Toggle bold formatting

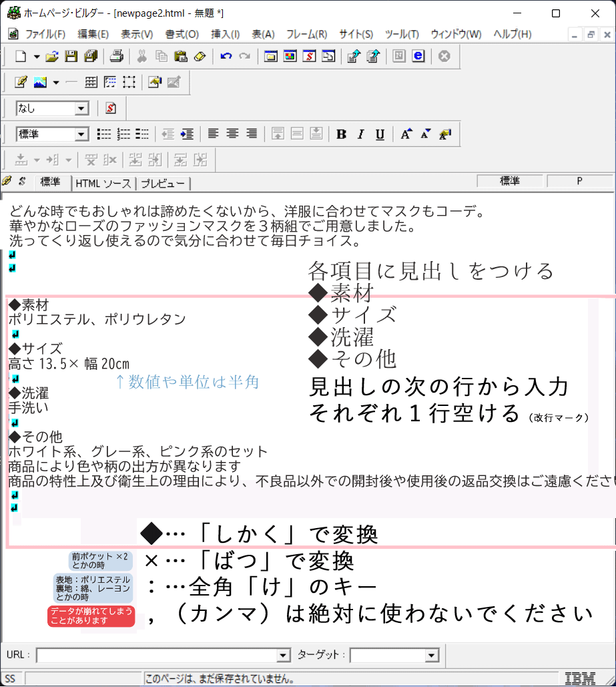pyautogui.click(x=341, y=134)
